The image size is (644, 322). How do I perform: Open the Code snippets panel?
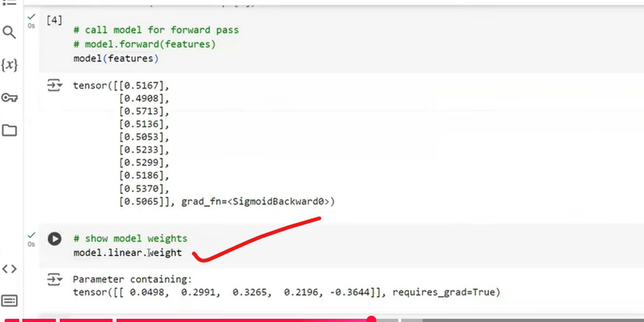[x=10, y=269]
